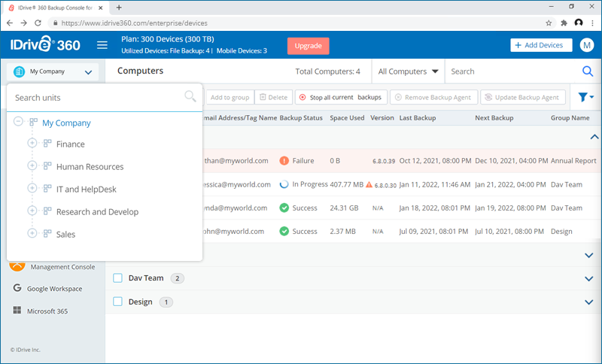602x364 pixels.
Task: Click the Add Devices button
Action: 541,45
